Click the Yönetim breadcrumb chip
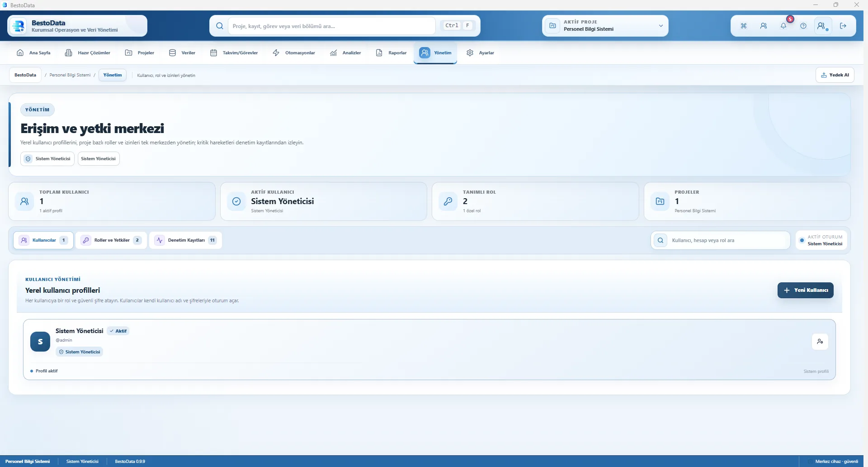Image resolution: width=868 pixels, height=467 pixels. pos(113,75)
